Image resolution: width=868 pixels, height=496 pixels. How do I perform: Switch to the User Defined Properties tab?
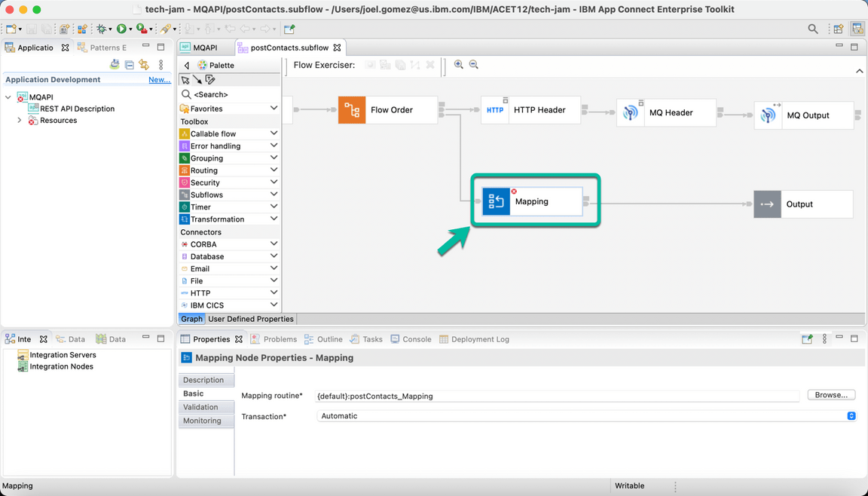click(x=250, y=318)
